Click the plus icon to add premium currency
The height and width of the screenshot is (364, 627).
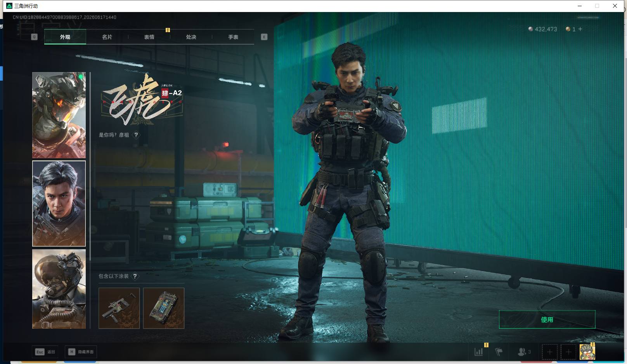(580, 29)
